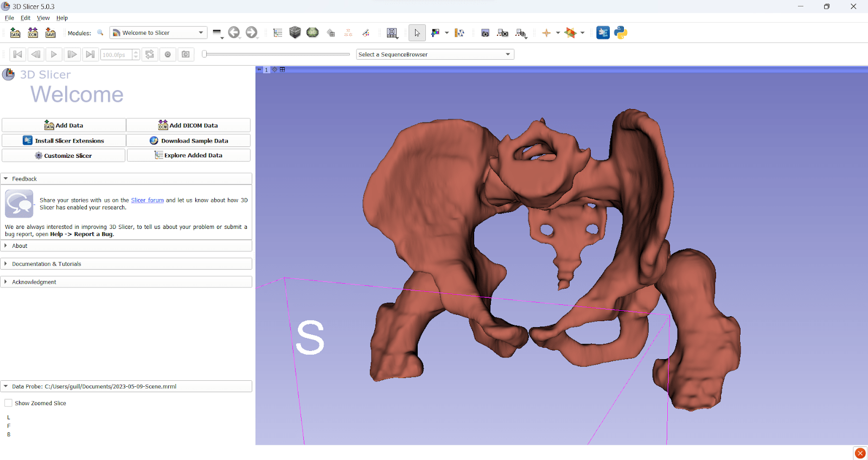868x460 pixels.
Task: Expand the Acknowledgment section
Action: [126, 282]
